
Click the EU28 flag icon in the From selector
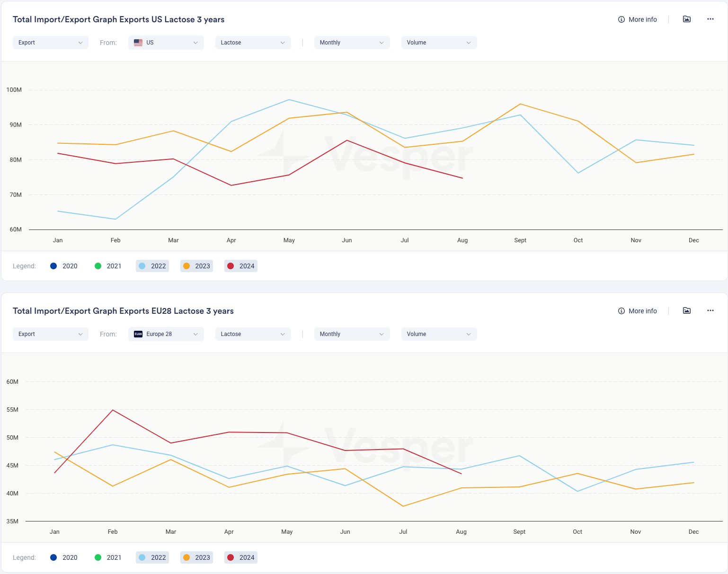[138, 334]
